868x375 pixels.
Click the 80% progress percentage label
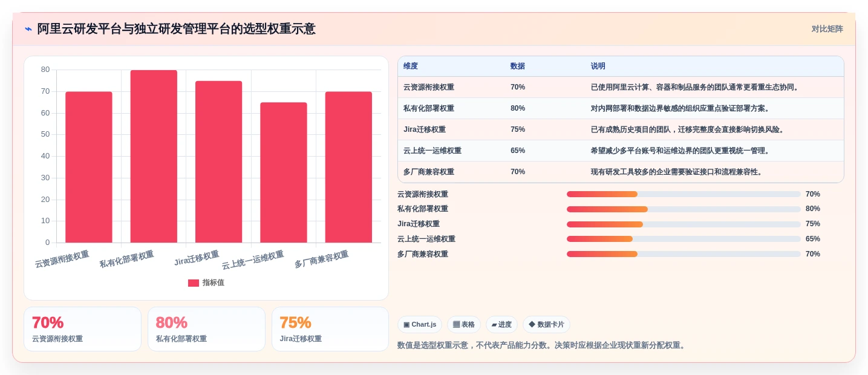[813, 209]
